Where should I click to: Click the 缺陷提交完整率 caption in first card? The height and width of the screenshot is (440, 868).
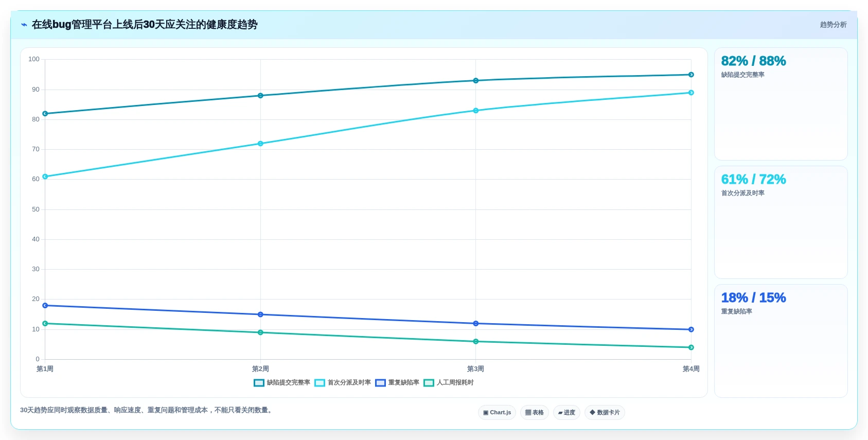[742, 75]
